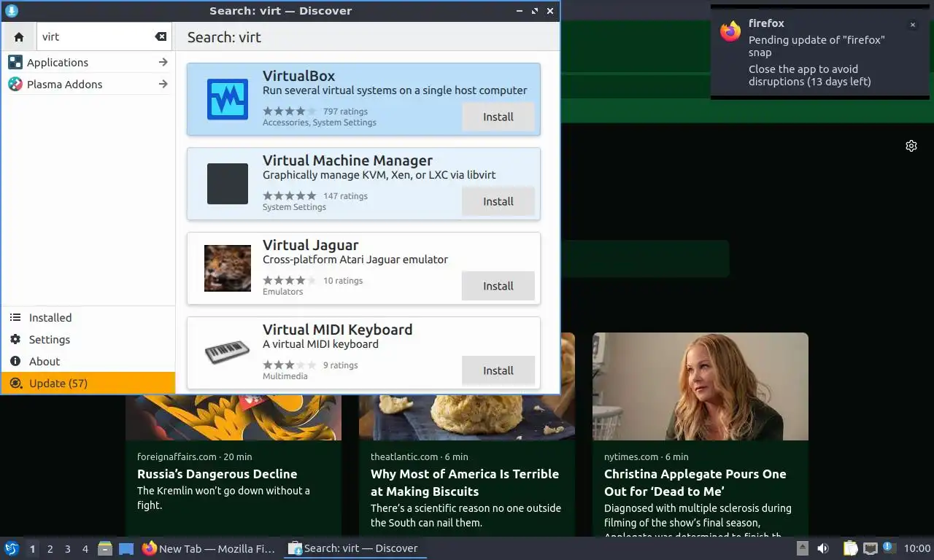Open Russia's Dangerous Decline article
Screen dimensions: 934x560
(217, 474)
